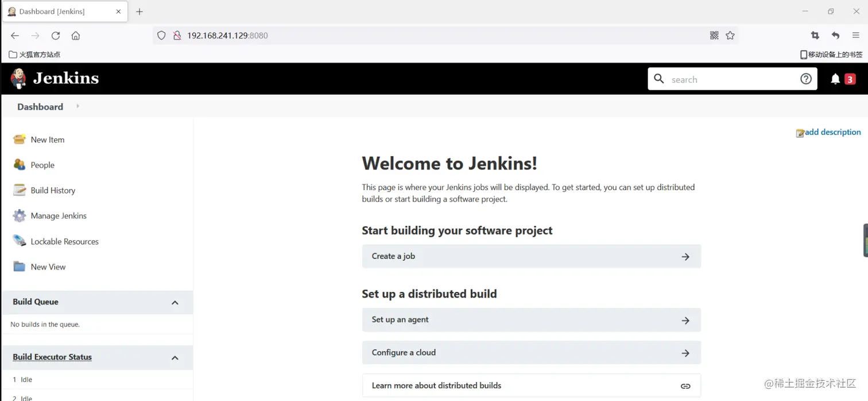Focus the Jenkins search input field
The height and width of the screenshot is (401, 868).
click(x=732, y=79)
